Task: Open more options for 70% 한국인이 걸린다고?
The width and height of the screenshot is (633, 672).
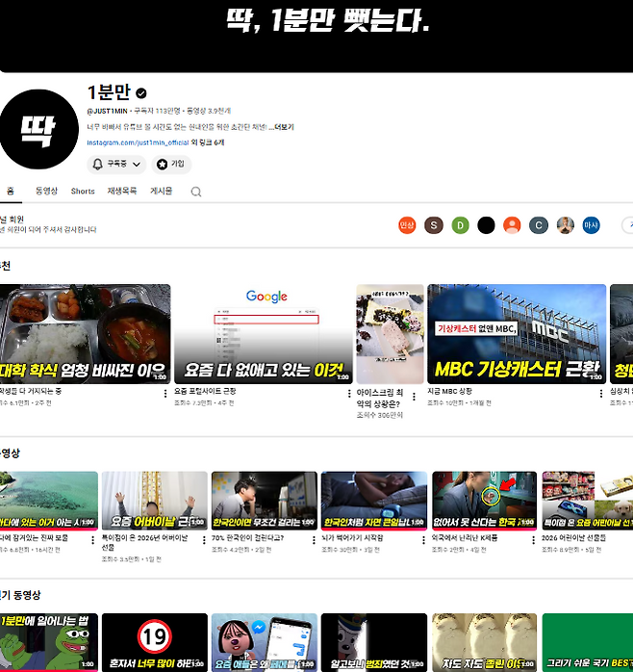Action: click(314, 540)
